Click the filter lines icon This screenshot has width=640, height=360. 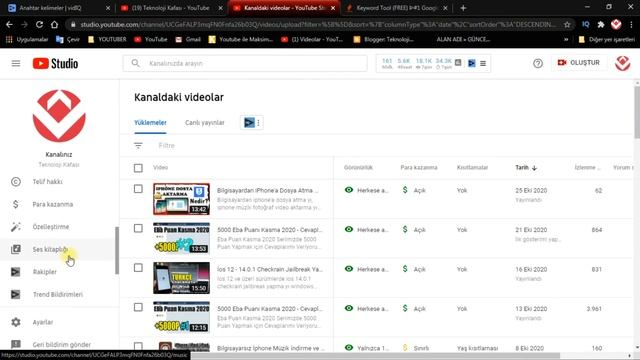pyautogui.click(x=138, y=145)
